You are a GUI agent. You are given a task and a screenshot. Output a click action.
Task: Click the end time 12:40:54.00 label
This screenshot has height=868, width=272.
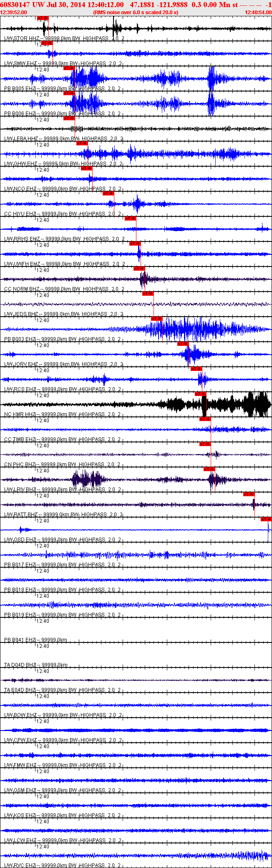(x=258, y=13)
